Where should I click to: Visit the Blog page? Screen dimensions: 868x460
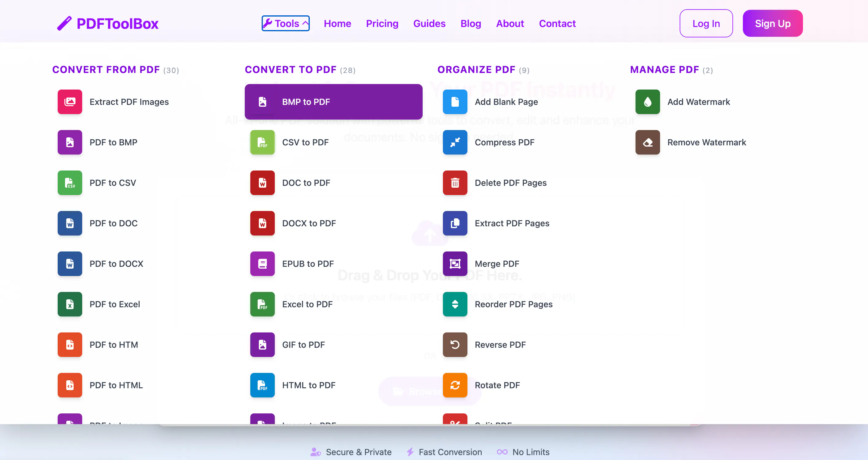pyautogui.click(x=471, y=23)
